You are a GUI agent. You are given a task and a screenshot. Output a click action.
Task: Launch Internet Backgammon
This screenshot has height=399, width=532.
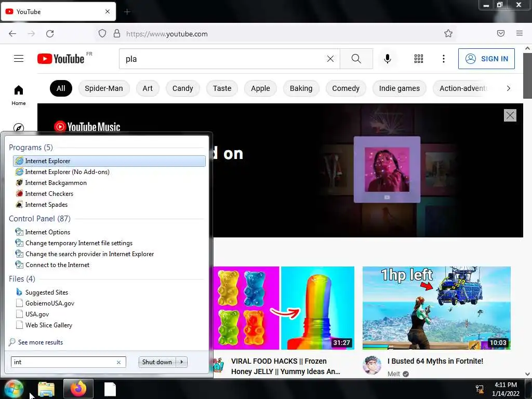point(109,182)
